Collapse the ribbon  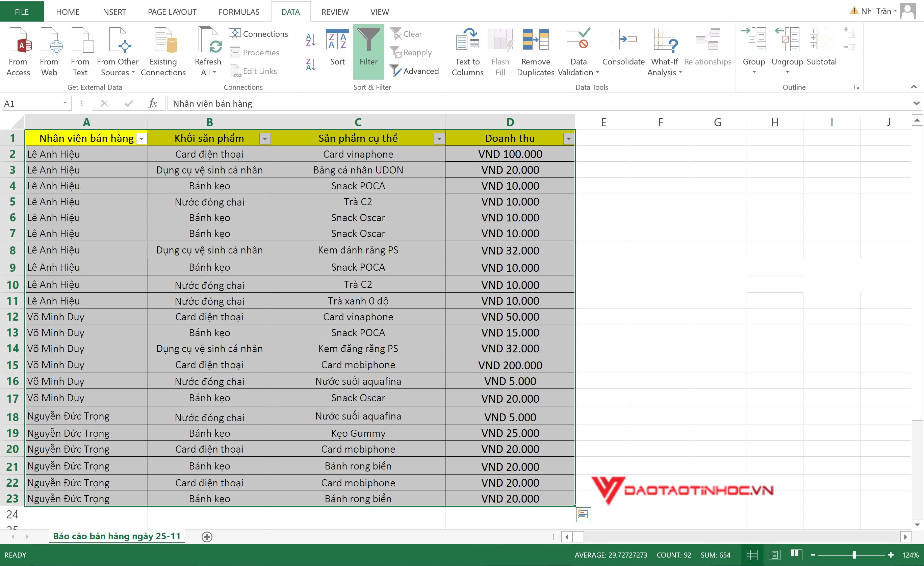(914, 87)
